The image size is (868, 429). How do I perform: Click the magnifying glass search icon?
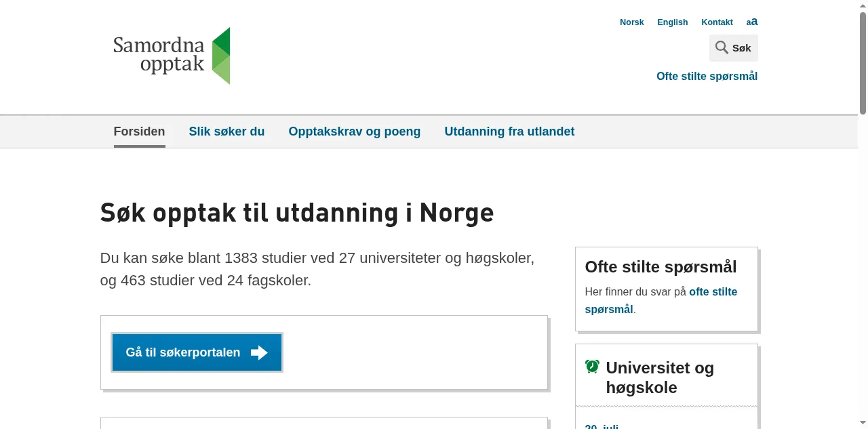coord(722,47)
